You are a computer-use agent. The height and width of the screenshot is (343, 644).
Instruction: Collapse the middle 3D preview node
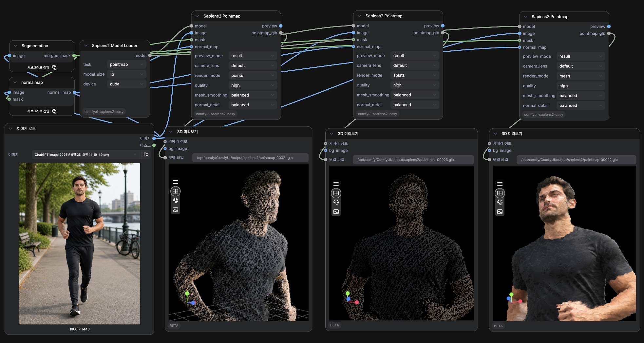(x=331, y=134)
